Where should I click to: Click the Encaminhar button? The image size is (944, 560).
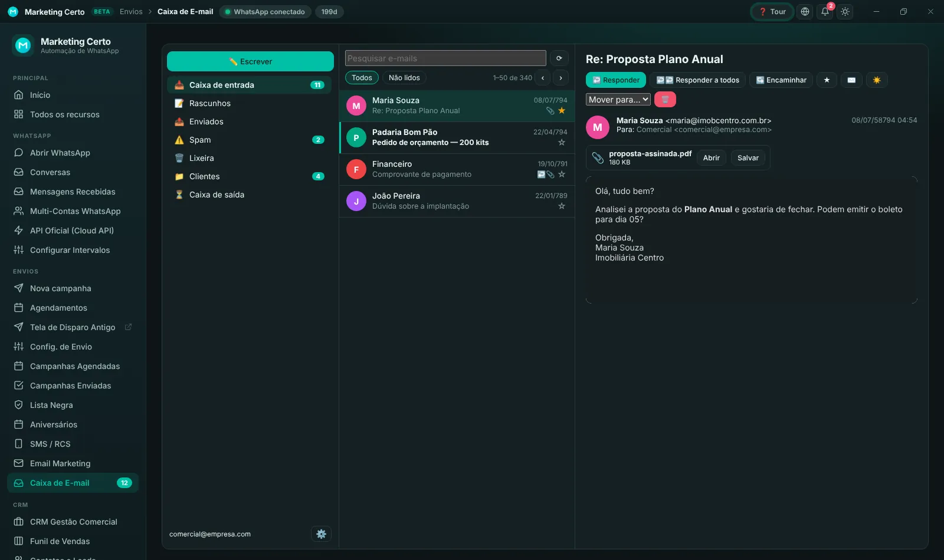pyautogui.click(x=781, y=80)
